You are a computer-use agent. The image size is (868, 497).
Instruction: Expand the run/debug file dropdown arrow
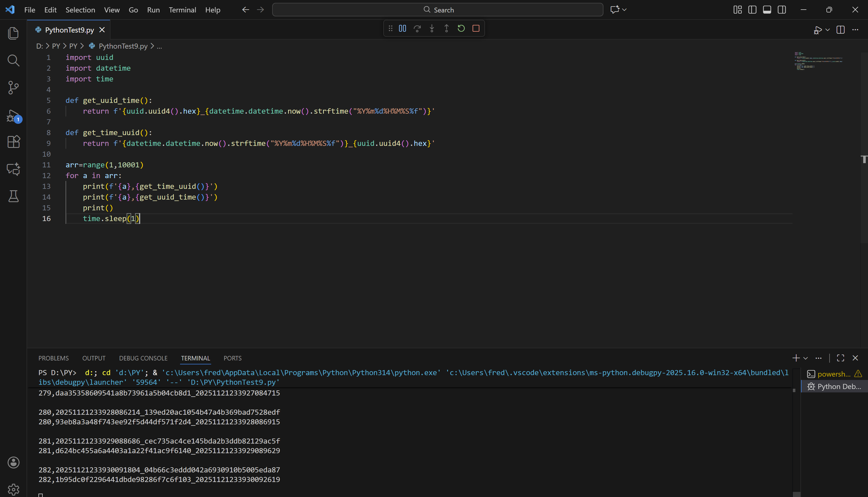(x=827, y=30)
